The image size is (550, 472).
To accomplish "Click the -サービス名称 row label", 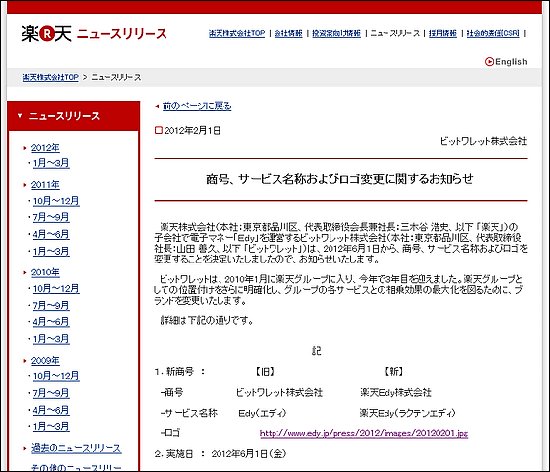I will [189, 413].
